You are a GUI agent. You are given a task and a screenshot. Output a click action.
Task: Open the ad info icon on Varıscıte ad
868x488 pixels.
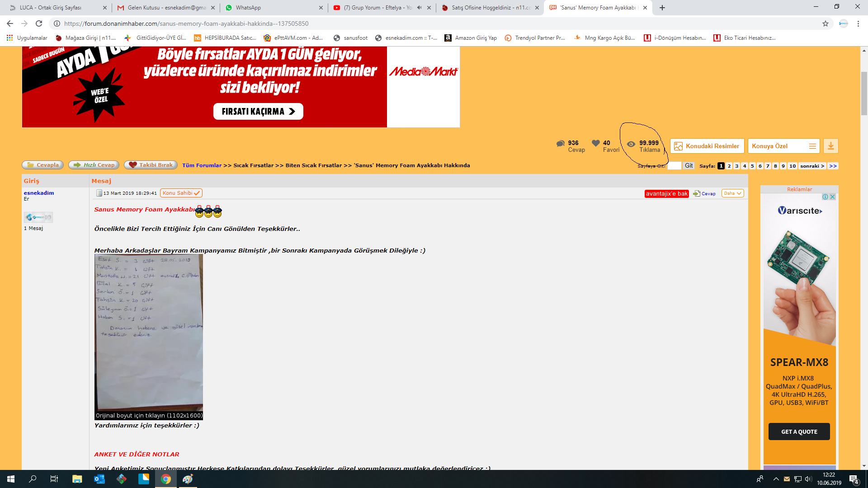(825, 197)
